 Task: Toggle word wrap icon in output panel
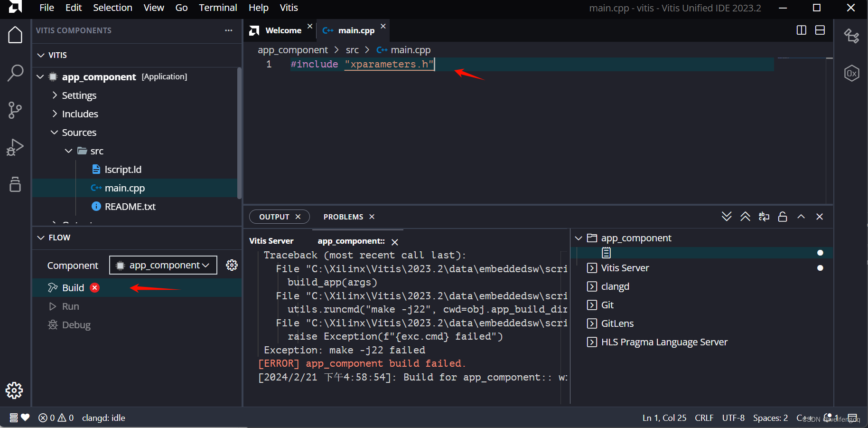[x=764, y=217]
